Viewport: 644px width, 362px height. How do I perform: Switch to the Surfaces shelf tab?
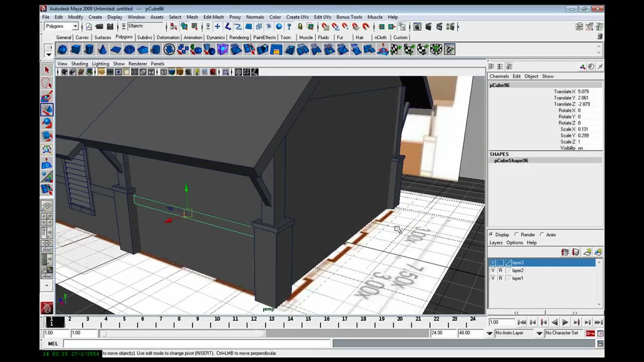point(102,38)
